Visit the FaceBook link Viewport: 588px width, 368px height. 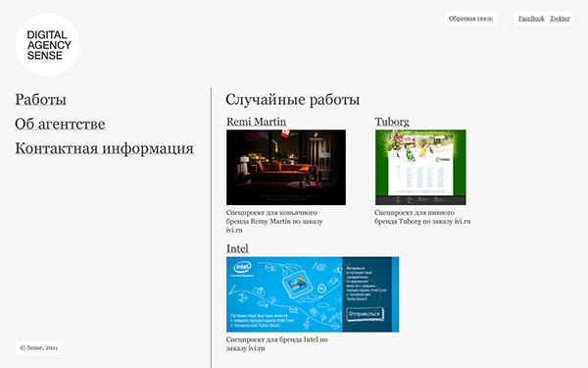pyautogui.click(x=531, y=18)
